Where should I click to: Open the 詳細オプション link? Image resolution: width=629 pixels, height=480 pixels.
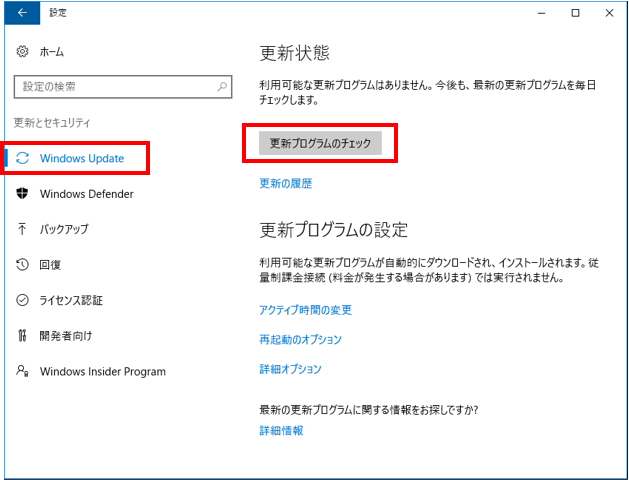point(290,369)
